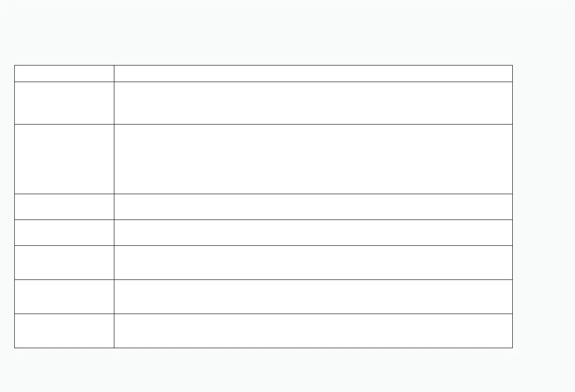The width and height of the screenshot is (575, 392).
Task: Place cursor in last row's right cell
Action: click(313, 331)
